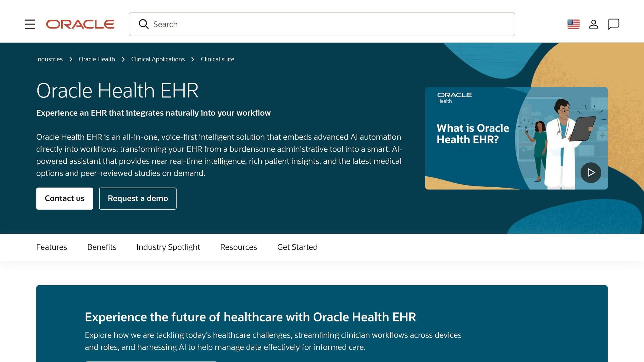
Task: Go to Oracle Health breadcrumb
Action: click(97, 59)
